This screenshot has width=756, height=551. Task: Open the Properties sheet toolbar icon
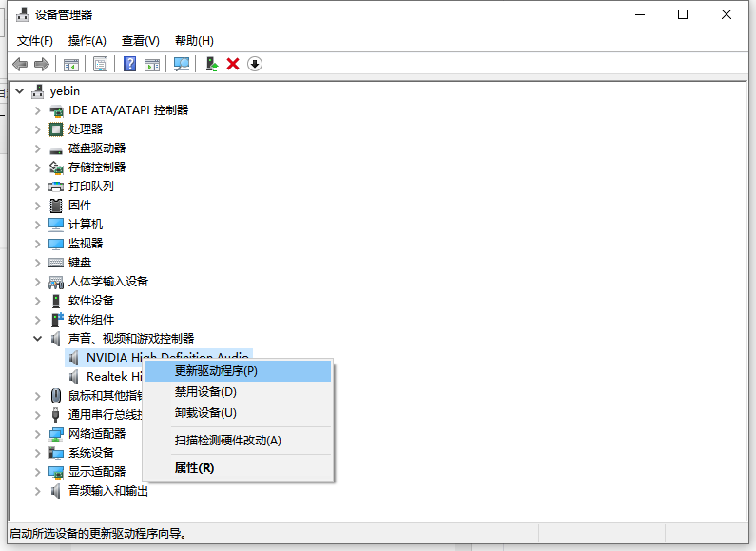click(100, 64)
